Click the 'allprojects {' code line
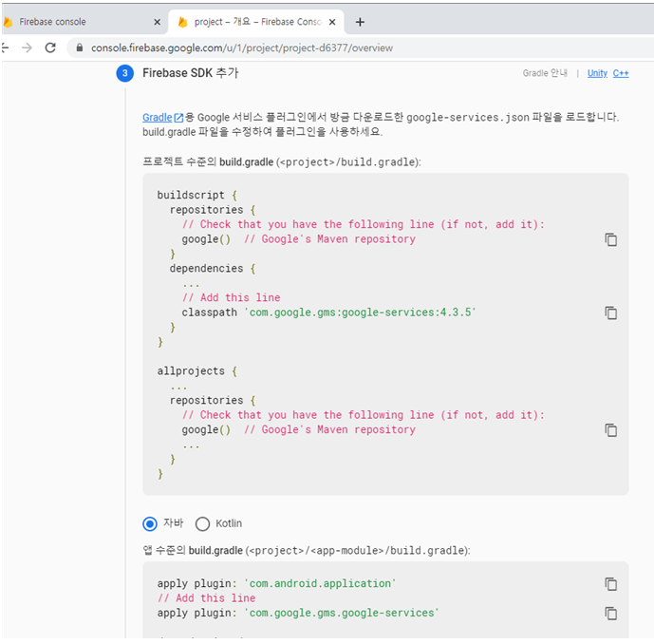This screenshot has width=654, height=644. [x=196, y=371]
